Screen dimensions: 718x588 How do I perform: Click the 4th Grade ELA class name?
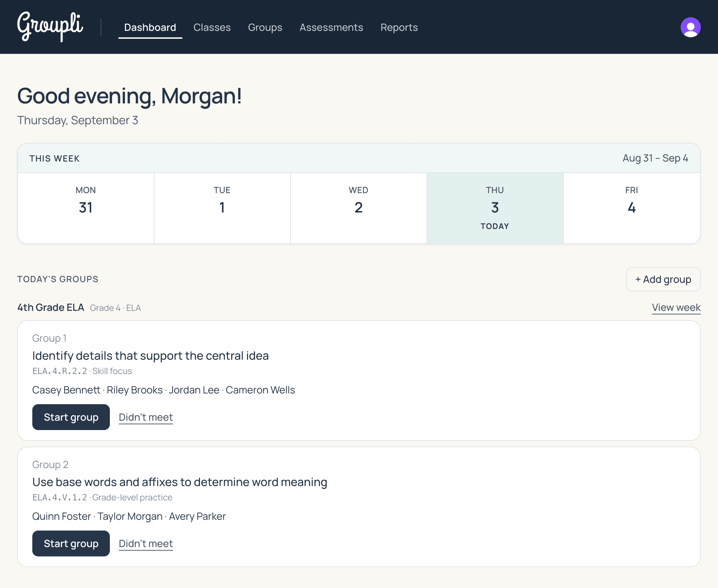51,308
